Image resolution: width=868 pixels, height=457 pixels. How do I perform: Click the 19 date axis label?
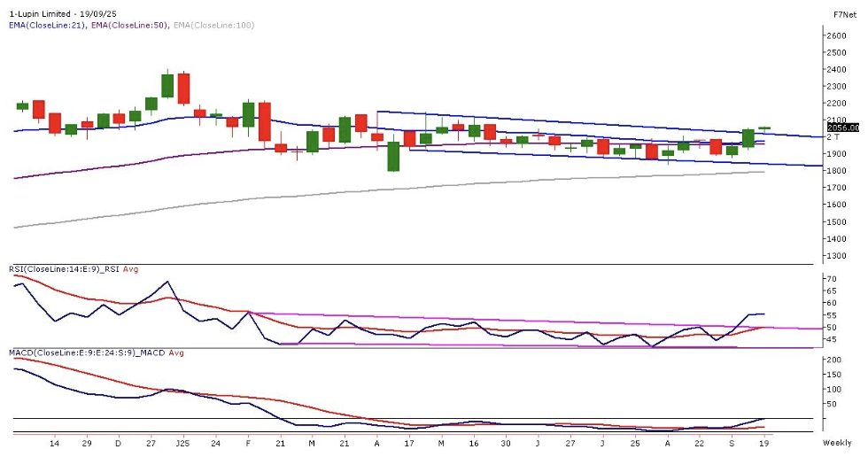(763, 444)
